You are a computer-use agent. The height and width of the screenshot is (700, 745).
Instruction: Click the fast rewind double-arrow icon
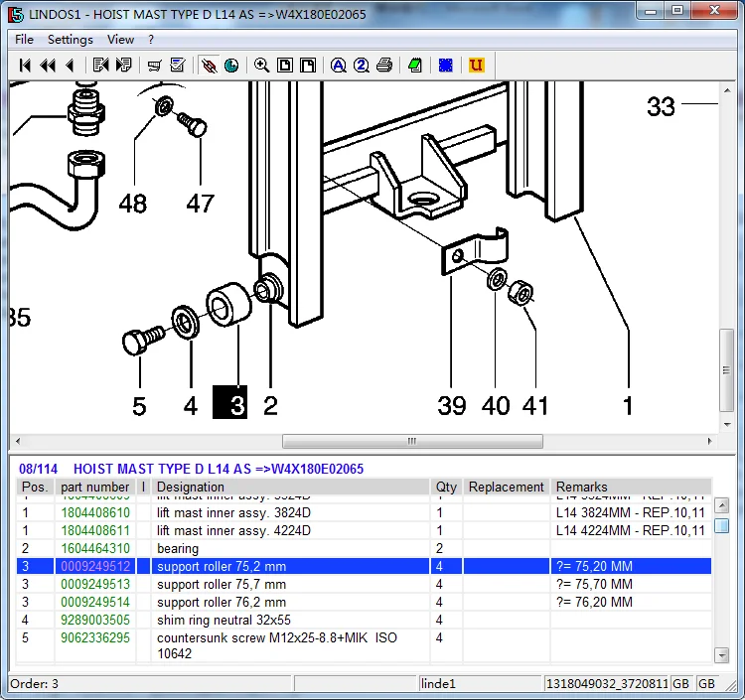coord(48,66)
